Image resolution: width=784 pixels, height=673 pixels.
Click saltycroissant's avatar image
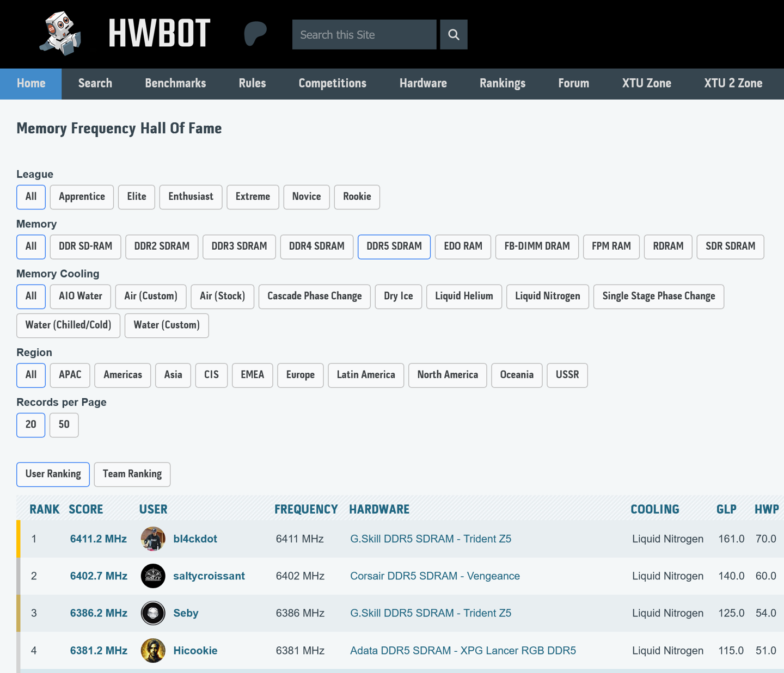pyautogui.click(x=153, y=576)
